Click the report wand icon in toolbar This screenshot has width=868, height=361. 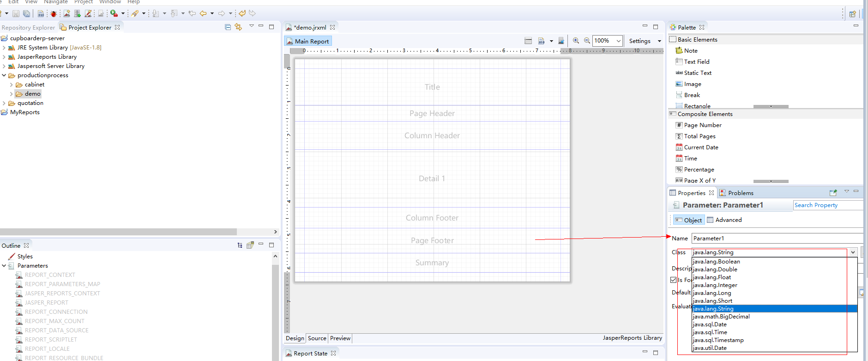(88, 14)
